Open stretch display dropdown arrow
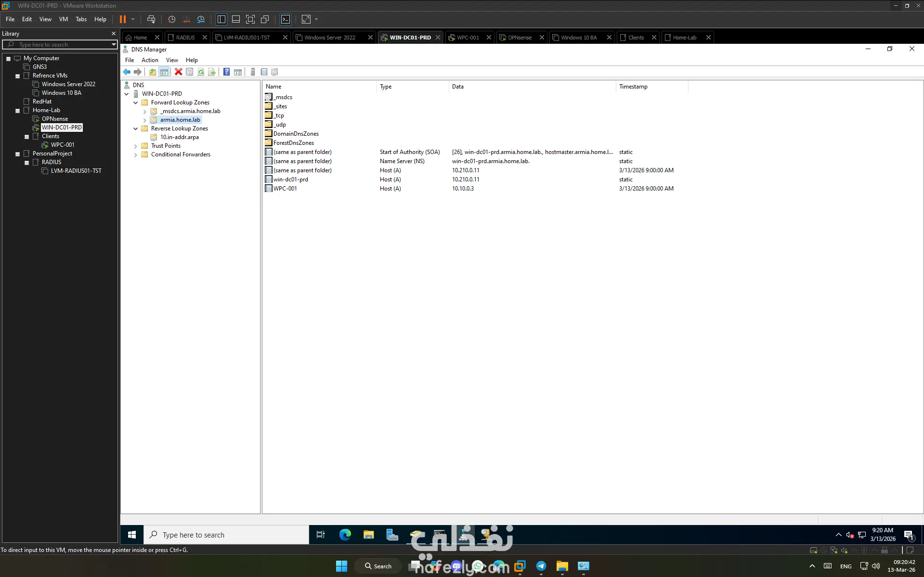Screen dimensions: 924x577 [316, 19]
